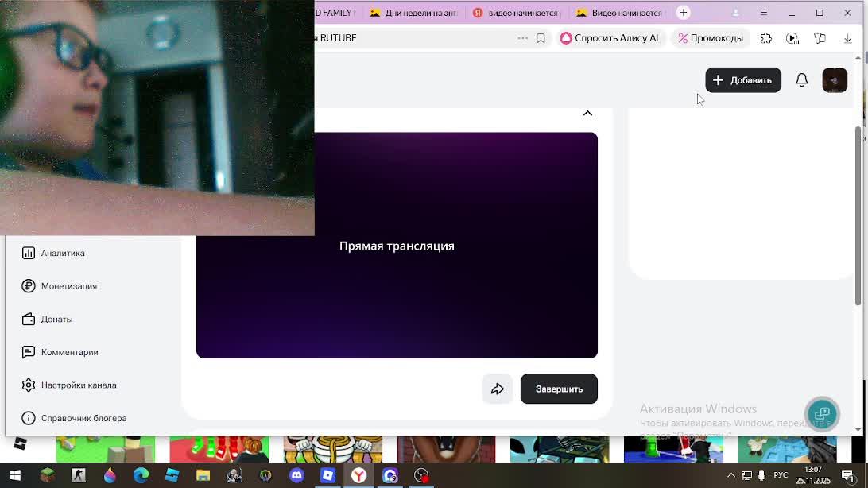Open the channel avatar menu
Viewport: 868px width, 488px height.
(835, 80)
